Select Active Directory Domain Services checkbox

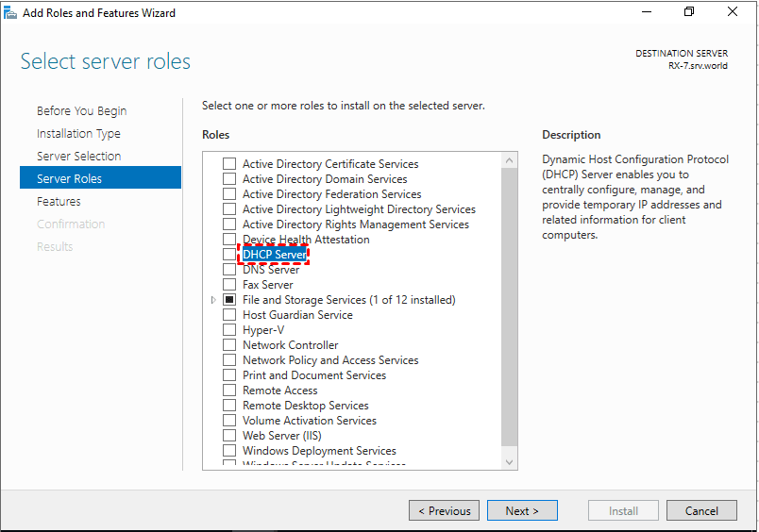pos(229,179)
